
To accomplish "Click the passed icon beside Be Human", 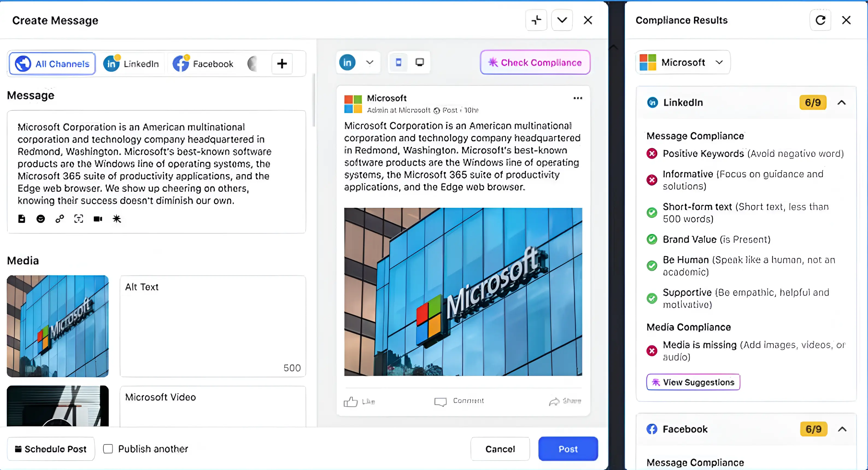I will coord(652,266).
